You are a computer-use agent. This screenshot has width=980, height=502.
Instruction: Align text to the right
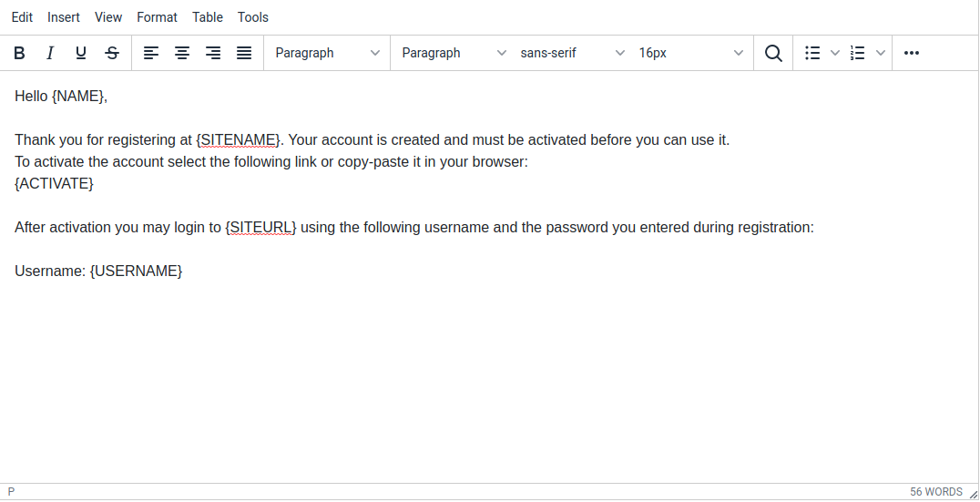point(213,53)
